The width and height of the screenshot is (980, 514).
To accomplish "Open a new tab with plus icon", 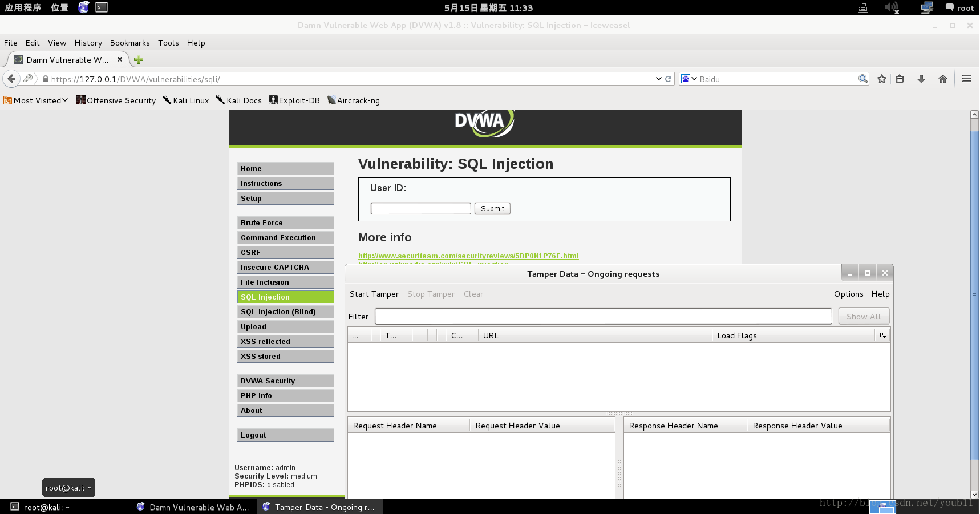I will tap(139, 59).
